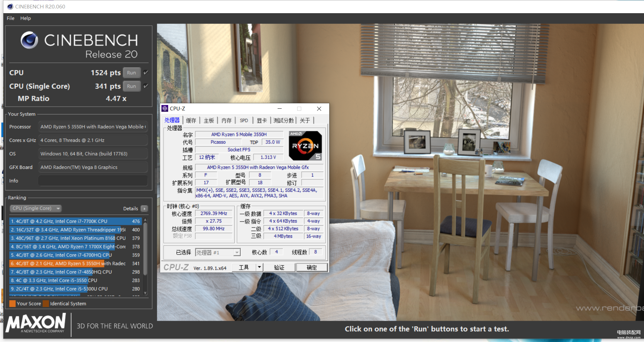Open the File menu
This screenshot has height=342, width=644.
tap(10, 18)
